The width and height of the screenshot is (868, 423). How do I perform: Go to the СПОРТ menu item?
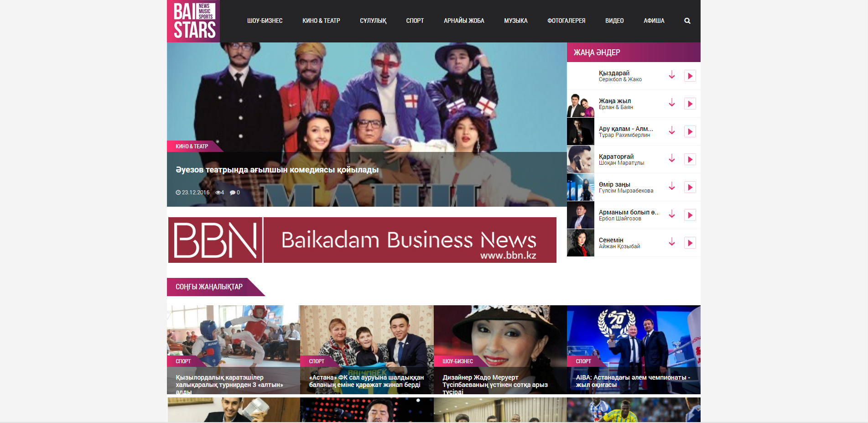point(415,21)
